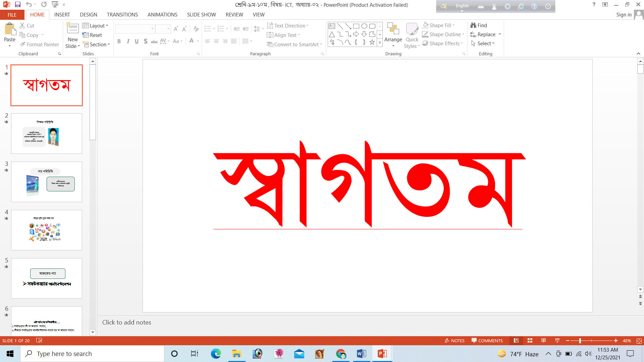Start Slide Show from status bar
Viewport: 644px width, 362px height.
pyautogui.click(x=557, y=341)
